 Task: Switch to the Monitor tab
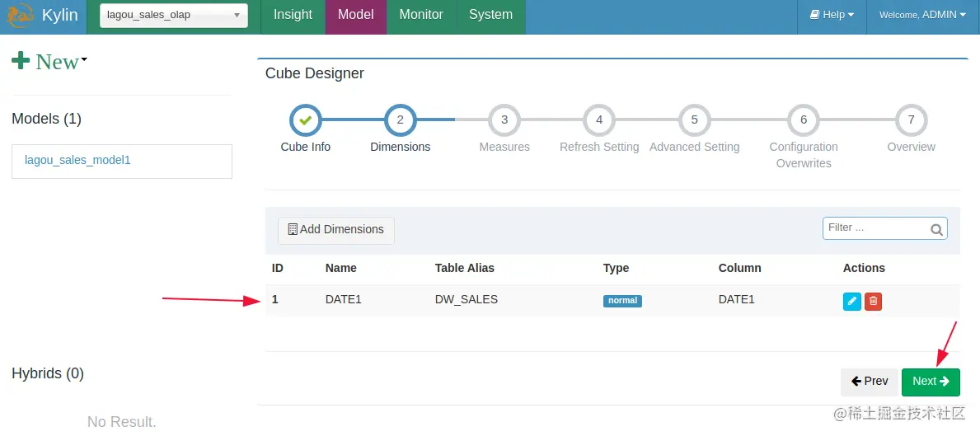[420, 15]
